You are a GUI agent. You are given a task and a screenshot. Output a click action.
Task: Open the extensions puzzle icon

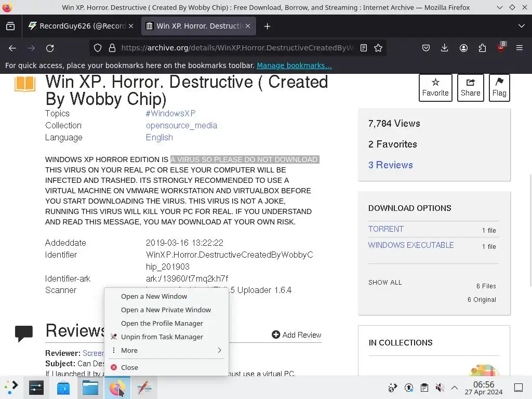(x=482, y=48)
